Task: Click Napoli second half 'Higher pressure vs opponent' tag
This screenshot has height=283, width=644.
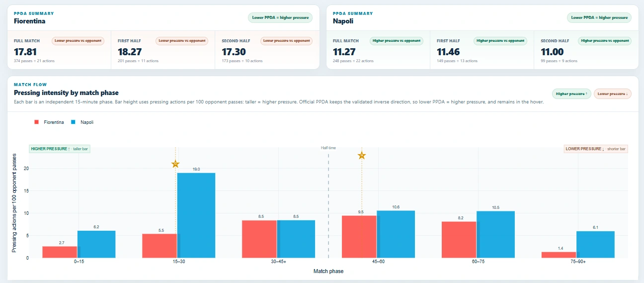Action: coord(605,41)
